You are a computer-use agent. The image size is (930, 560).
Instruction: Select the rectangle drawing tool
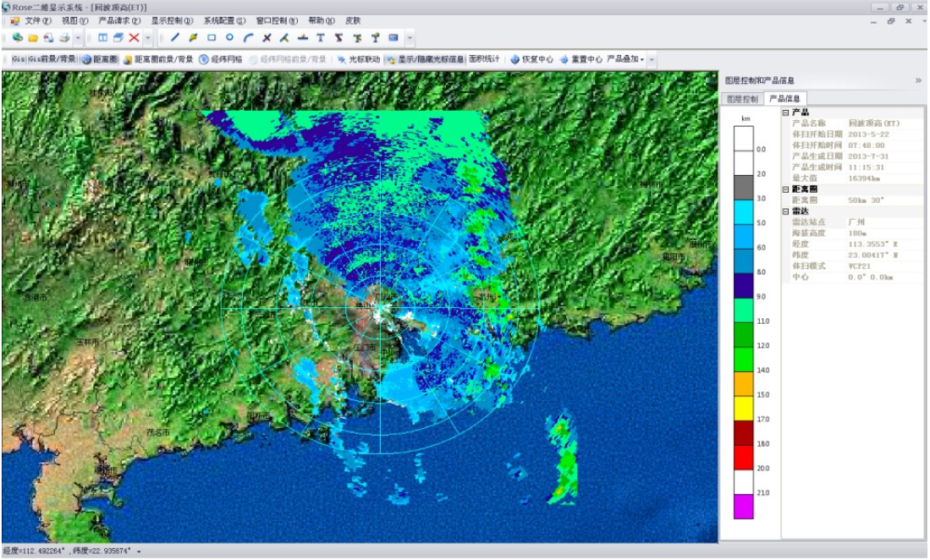[x=212, y=38]
